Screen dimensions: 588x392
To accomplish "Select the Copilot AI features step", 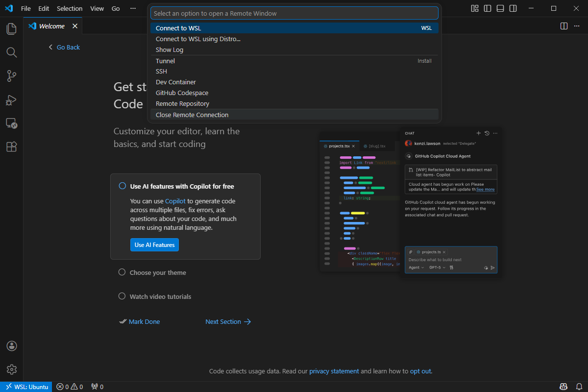I will tap(182, 186).
